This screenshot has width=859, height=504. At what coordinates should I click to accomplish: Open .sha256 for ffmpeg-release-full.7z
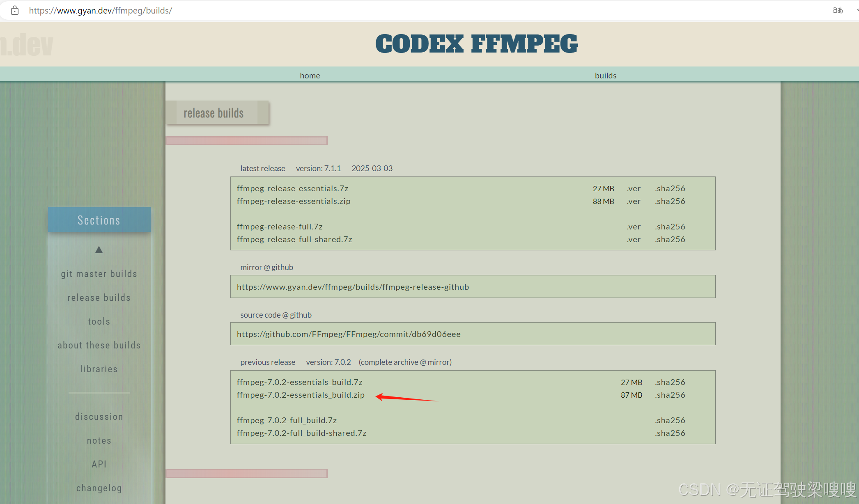click(x=670, y=227)
